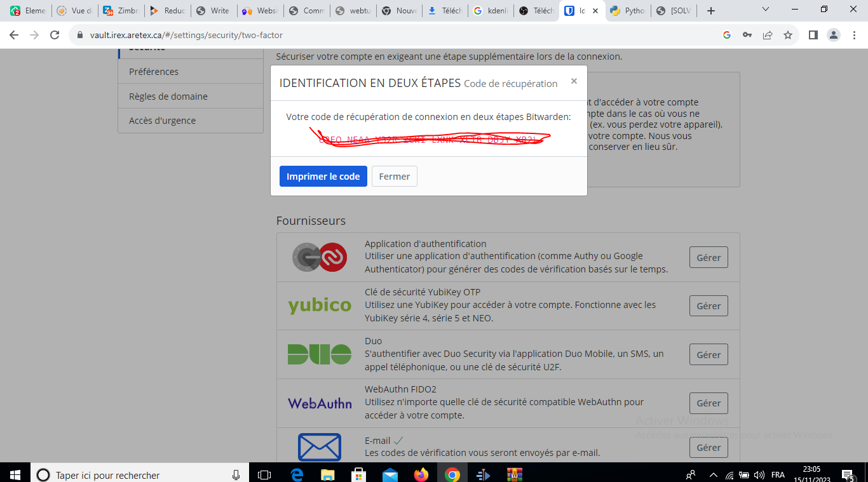Open the Chrome profile avatar
The width and height of the screenshot is (868, 482).
click(x=833, y=35)
